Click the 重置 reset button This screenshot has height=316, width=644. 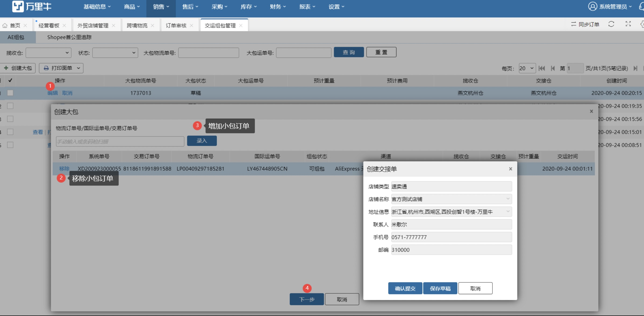coord(381,52)
